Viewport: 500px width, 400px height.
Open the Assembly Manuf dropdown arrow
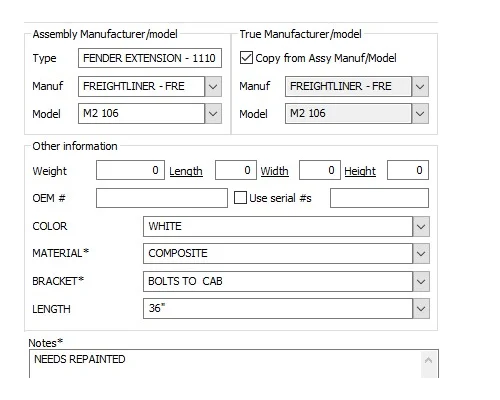213,86
